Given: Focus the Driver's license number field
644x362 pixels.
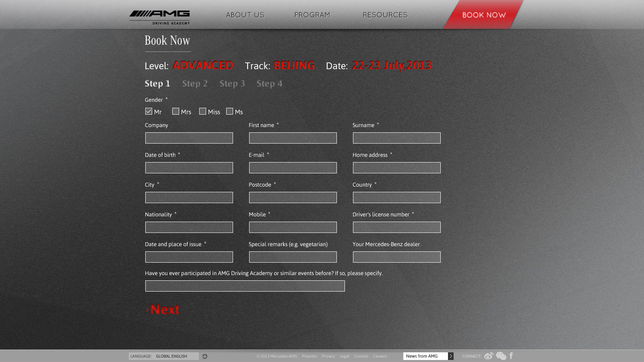Looking at the screenshot, I should click(x=396, y=227).
